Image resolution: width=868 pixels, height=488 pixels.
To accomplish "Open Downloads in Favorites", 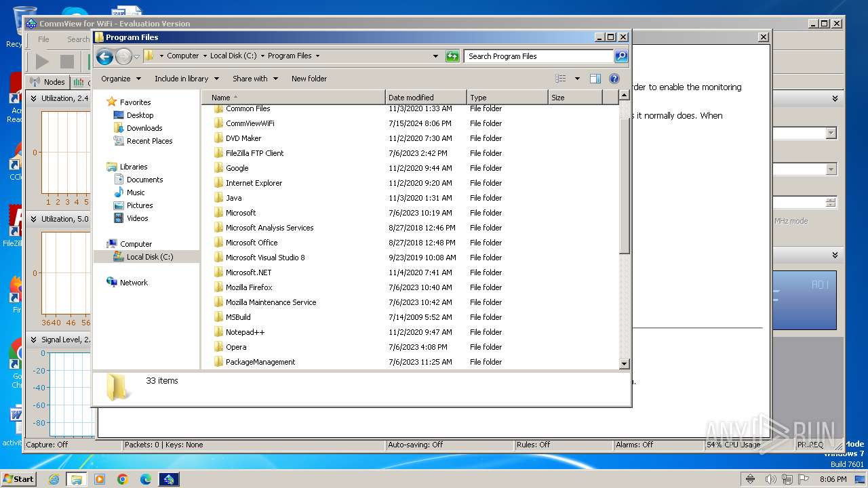I will click(x=144, y=128).
